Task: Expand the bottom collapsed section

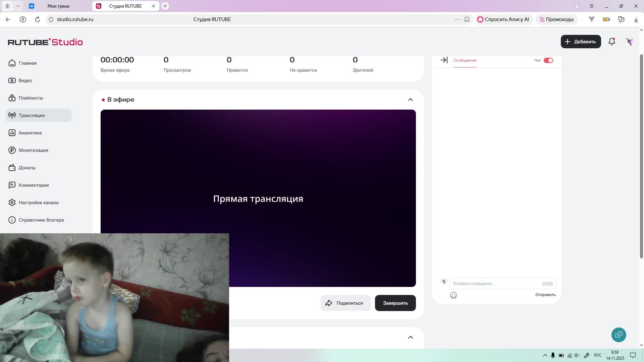Action: coord(410,337)
